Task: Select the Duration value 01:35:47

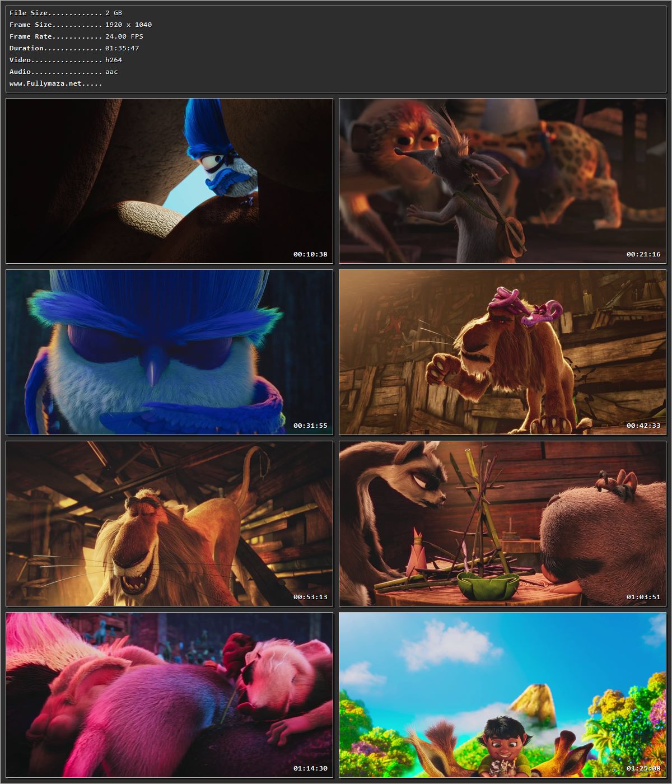Action: click(122, 48)
